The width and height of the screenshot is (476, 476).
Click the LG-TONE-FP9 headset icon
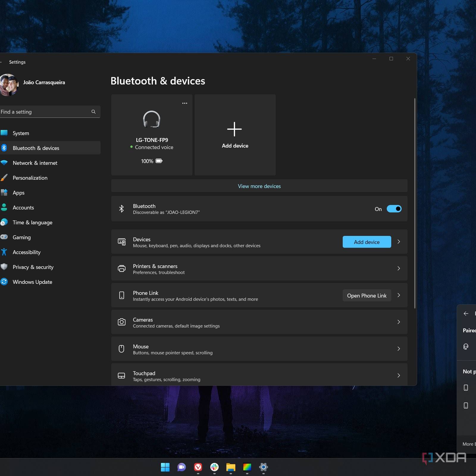(x=152, y=119)
